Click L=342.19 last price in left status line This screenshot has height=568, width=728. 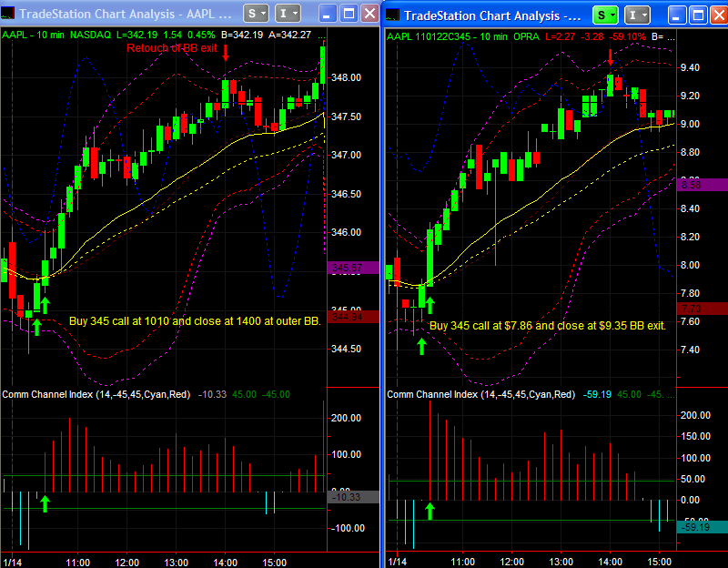point(137,35)
